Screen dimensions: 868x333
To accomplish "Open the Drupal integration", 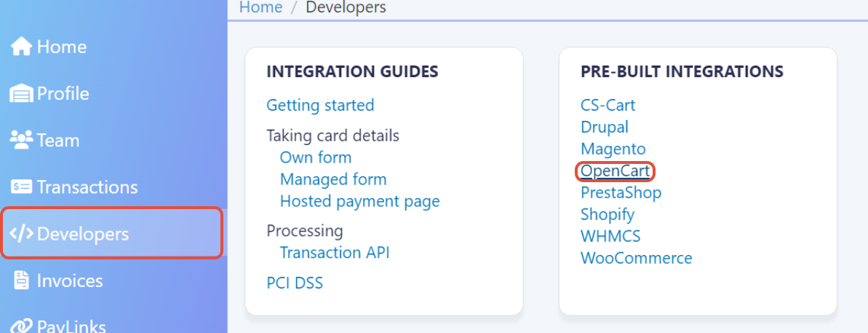I will click(605, 127).
